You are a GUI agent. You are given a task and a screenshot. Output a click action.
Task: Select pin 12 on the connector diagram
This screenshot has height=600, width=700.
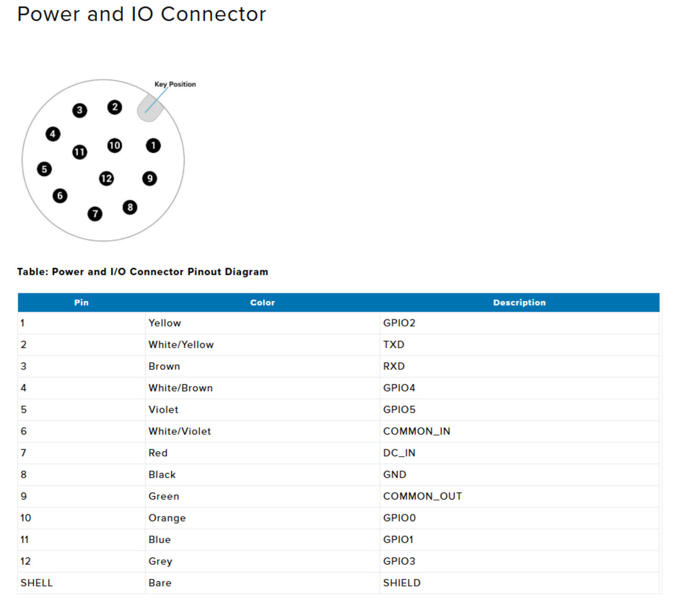106,178
